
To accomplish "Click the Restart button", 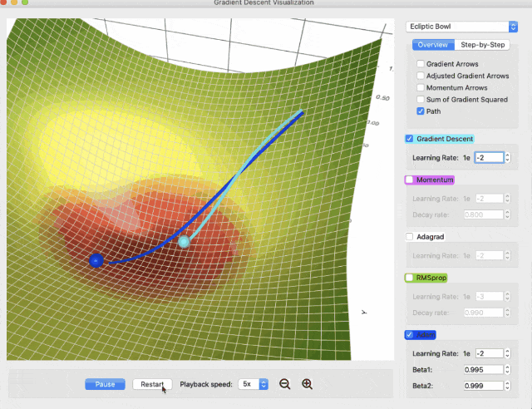I will (152, 384).
